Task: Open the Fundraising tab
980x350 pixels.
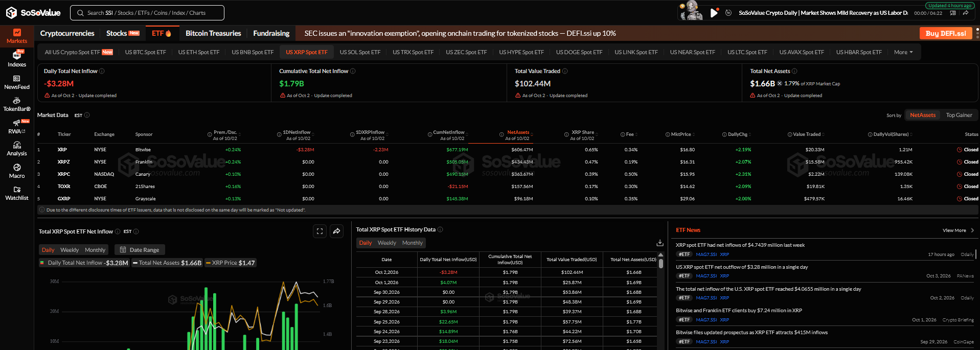Action: (x=271, y=33)
